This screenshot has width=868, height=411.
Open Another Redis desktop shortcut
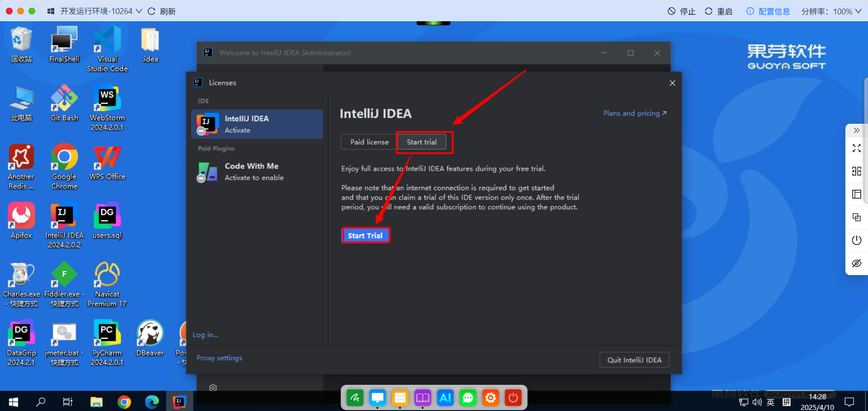[21, 166]
